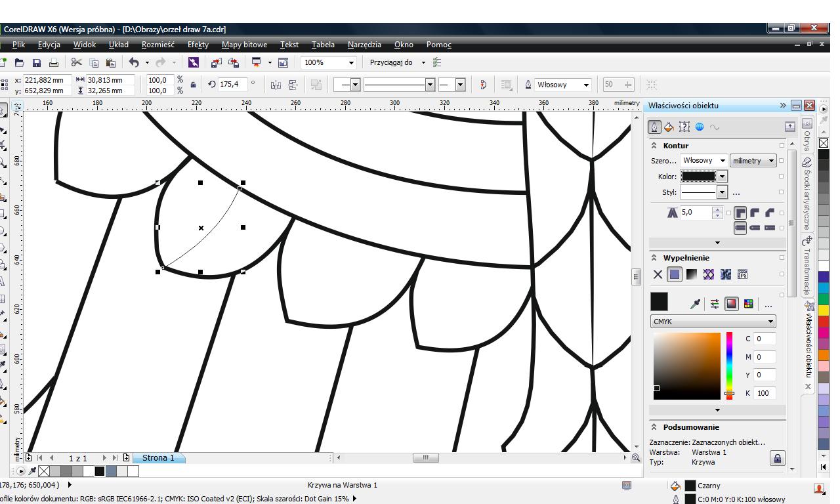Select the rounded corners outline icon
This screenshot has height=504, width=840.
755,213
